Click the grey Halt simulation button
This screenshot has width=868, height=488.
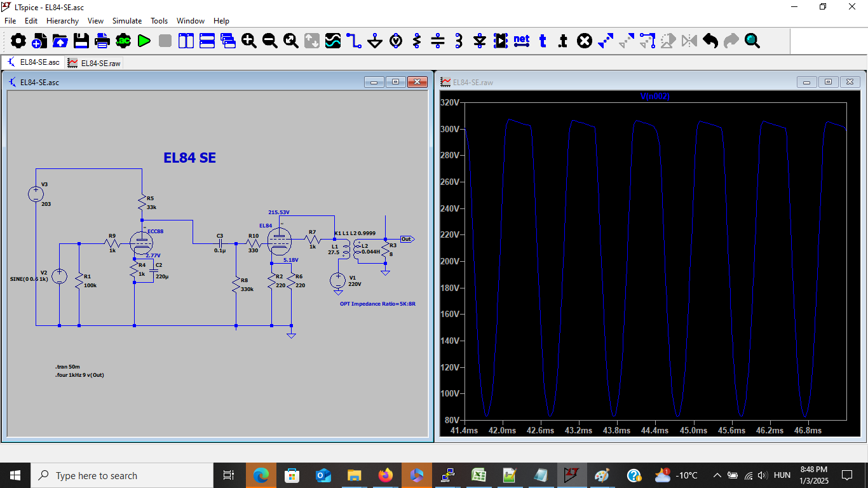point(165,41)
